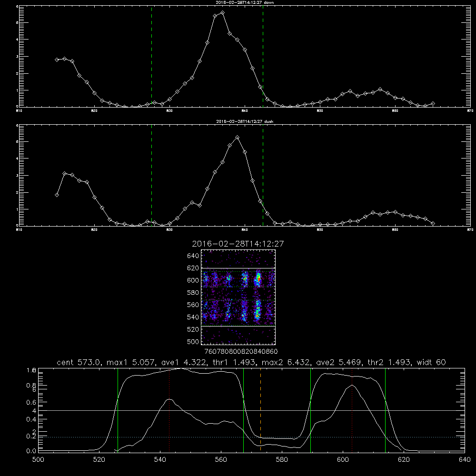The height and width of the screenshot is (476, 476).
Task: Click the right green dashed line in dawn plot
Action: click(x=263, y=56)
